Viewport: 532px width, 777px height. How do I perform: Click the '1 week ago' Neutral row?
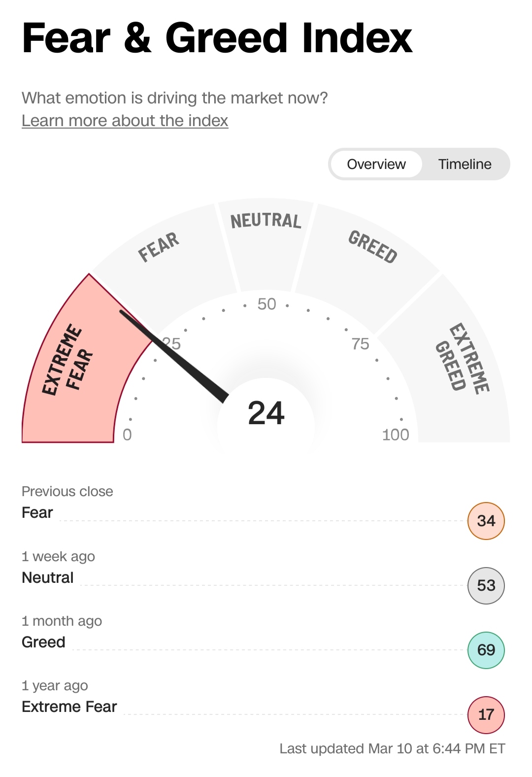pos(48,577)
